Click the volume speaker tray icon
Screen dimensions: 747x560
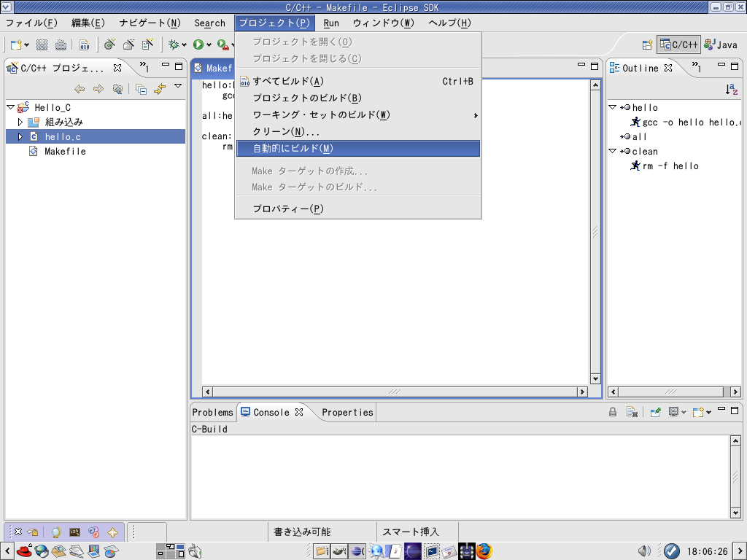pyautogui.click(x=644, y=551)
